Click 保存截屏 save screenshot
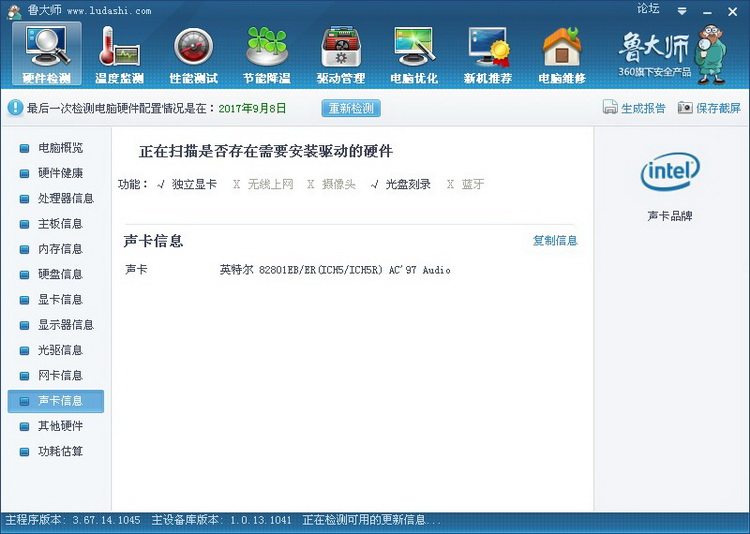 coord(718,108)
